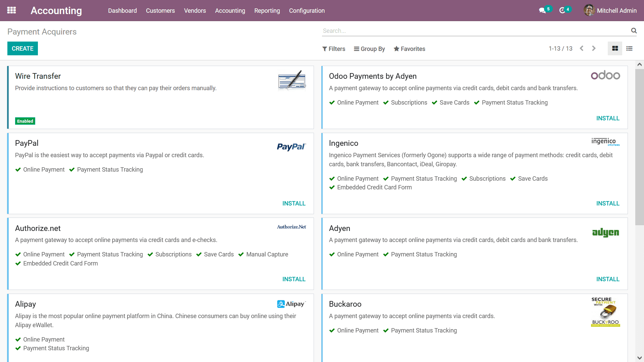Open Mitchell Admin user menu
Viewport: 644px width, 362px height.
point(610,10)
